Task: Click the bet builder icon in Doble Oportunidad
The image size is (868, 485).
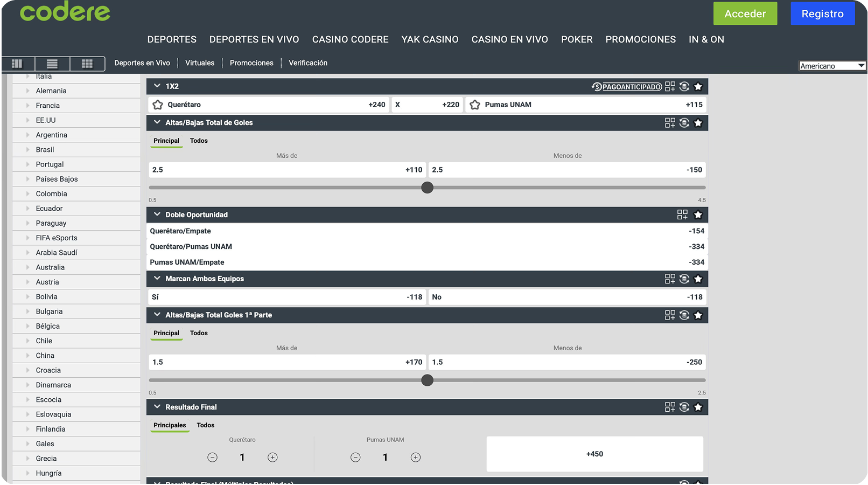Action: (x=682, y=214)
